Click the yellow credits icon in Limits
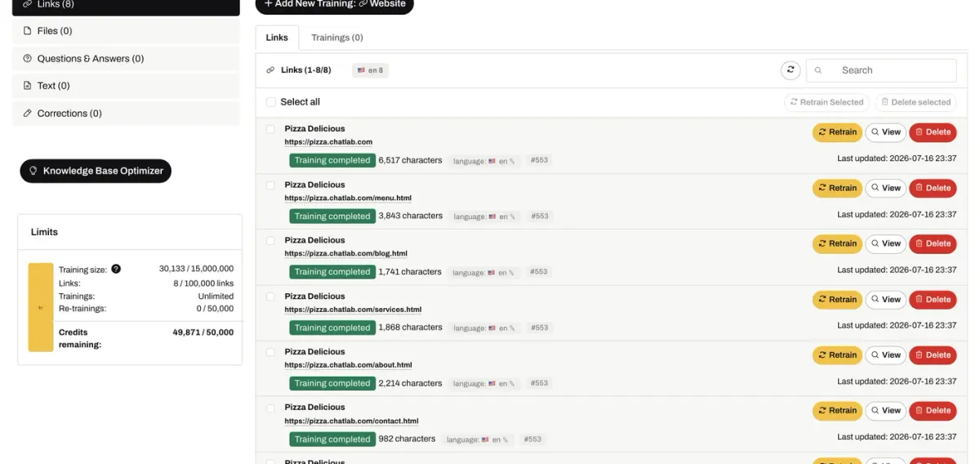 41,307
